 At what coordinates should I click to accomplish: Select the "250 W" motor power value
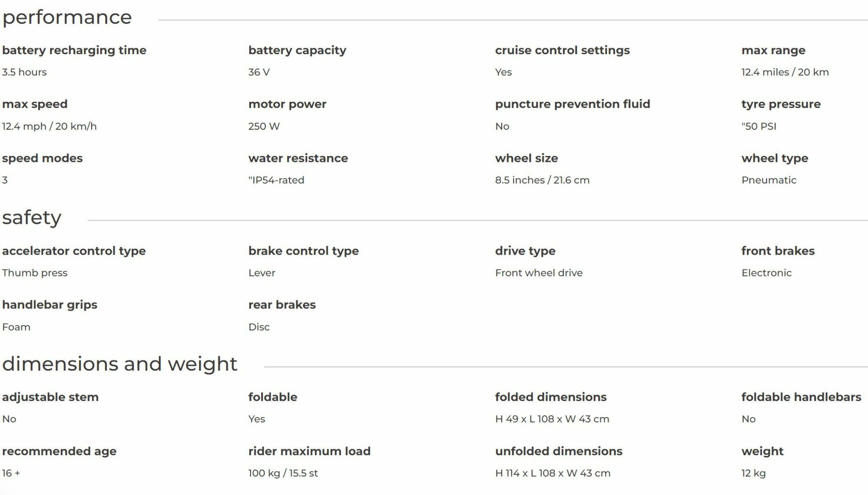[x=264, y=126]
